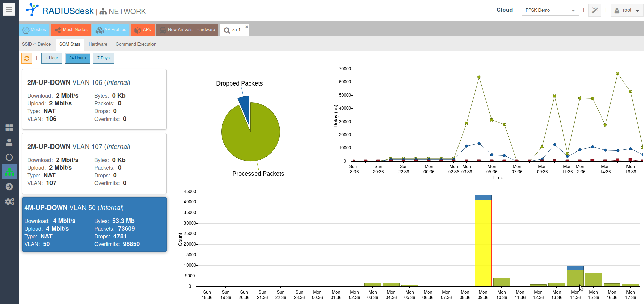Expand the PPSK Demo cloud dropdown
This screenshot has height=304, width=644.
pyautogui.click(x=550, y=10)
